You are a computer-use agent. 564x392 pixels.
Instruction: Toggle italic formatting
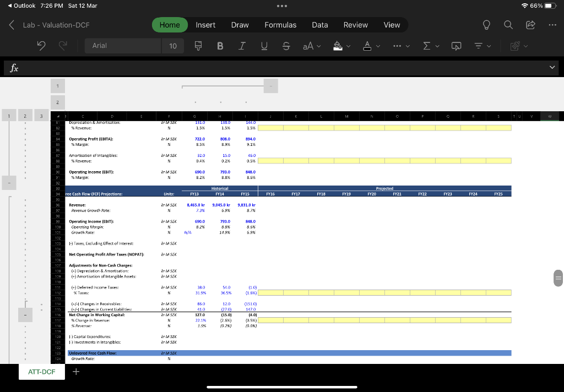coord(242,46)
